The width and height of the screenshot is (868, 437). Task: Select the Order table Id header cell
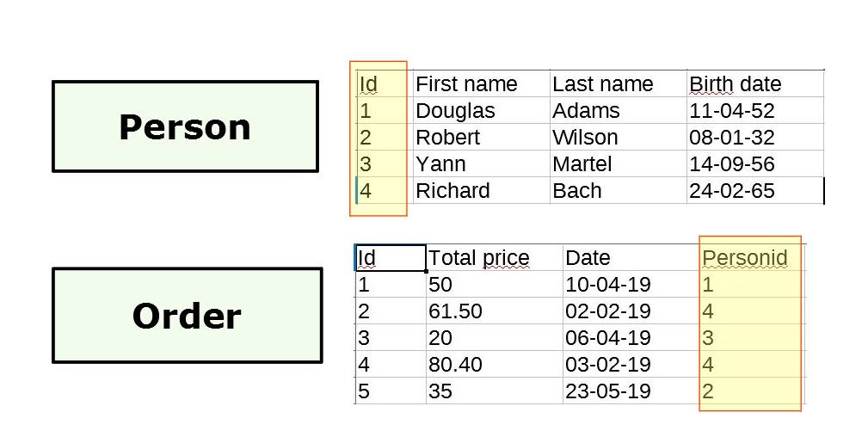tap(390, 257)
